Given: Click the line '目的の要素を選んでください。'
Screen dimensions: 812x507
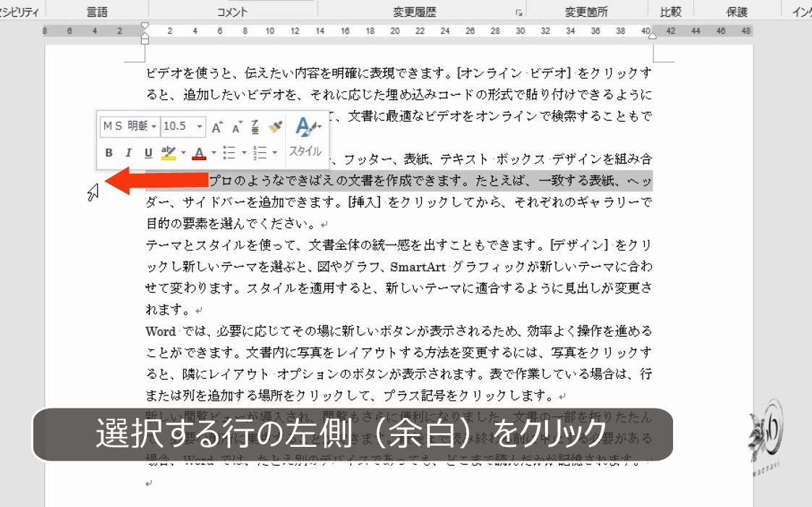Looking at the screenshot, I should coord(231,224).
